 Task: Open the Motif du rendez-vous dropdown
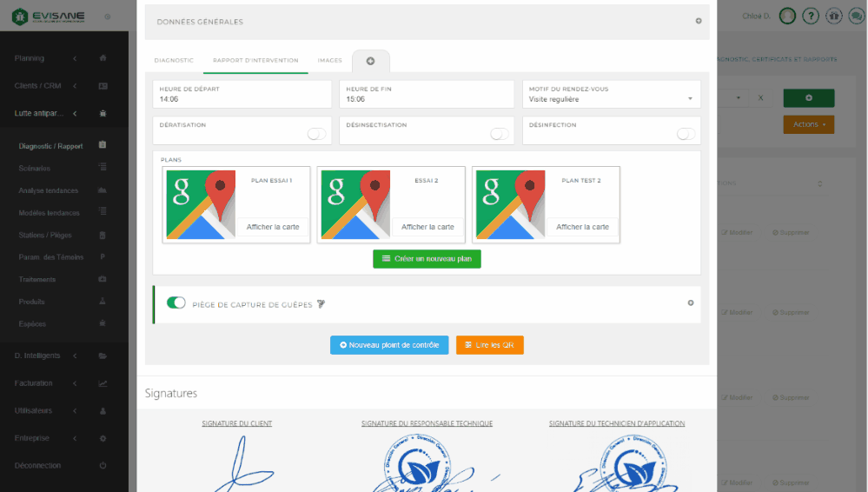pos(612,99)
